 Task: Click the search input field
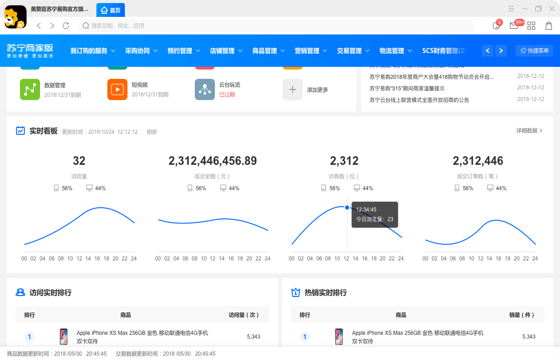click(x=276, y=26)
